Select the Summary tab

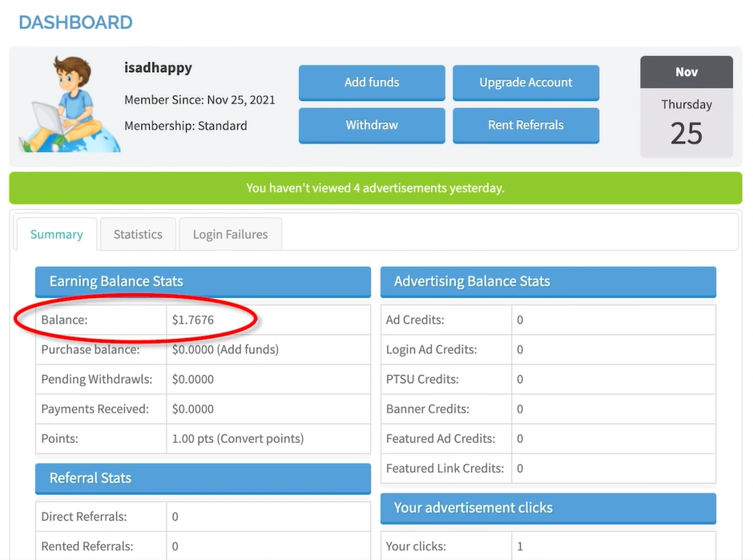57,235
